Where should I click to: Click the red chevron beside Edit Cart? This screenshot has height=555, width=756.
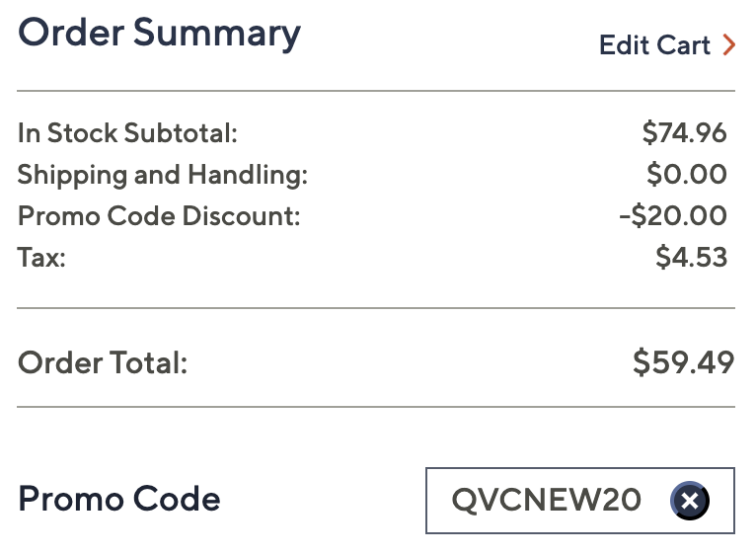(x=728, y=45)
